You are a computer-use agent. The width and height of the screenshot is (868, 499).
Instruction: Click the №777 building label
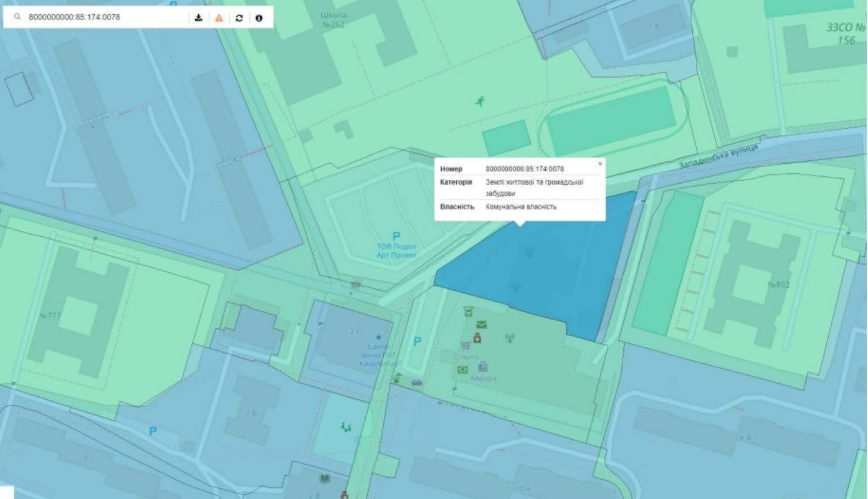pyautogui.click(x=50, y=315)
